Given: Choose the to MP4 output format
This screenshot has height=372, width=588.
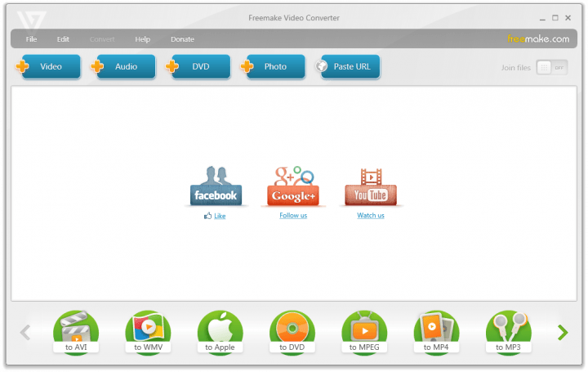Looking at the screenshot, I should [x=436, y=332].
